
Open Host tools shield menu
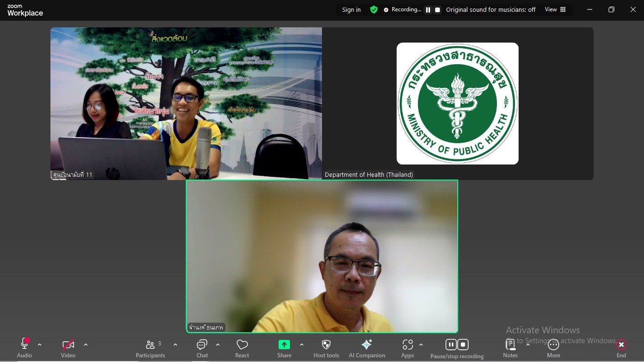tap(326, 348)
